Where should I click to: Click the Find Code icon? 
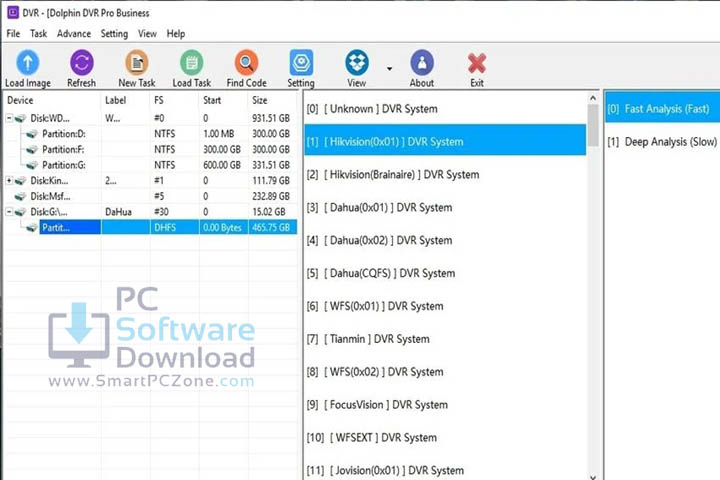point(247,63)
